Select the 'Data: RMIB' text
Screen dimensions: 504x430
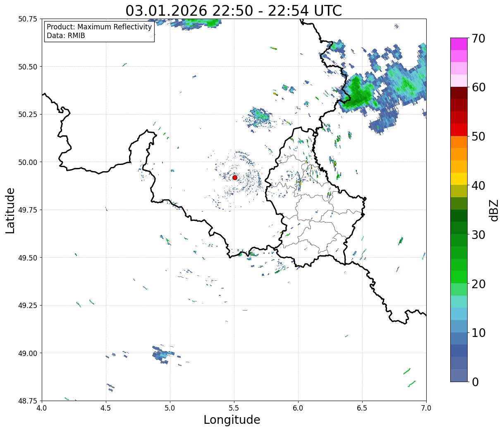(x=66, y=36)
